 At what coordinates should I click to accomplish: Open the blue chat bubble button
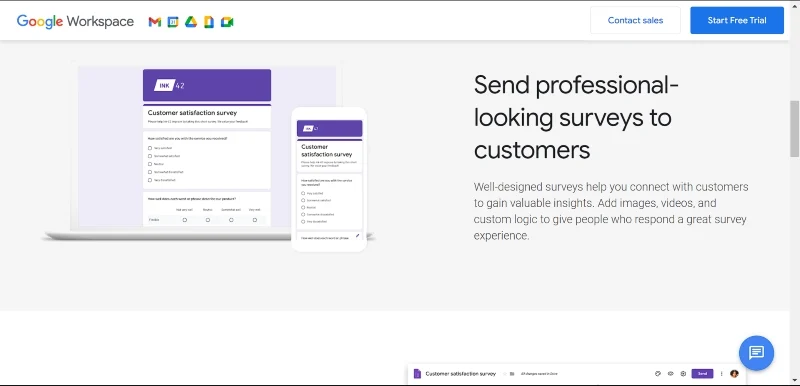tap(756, 353)
